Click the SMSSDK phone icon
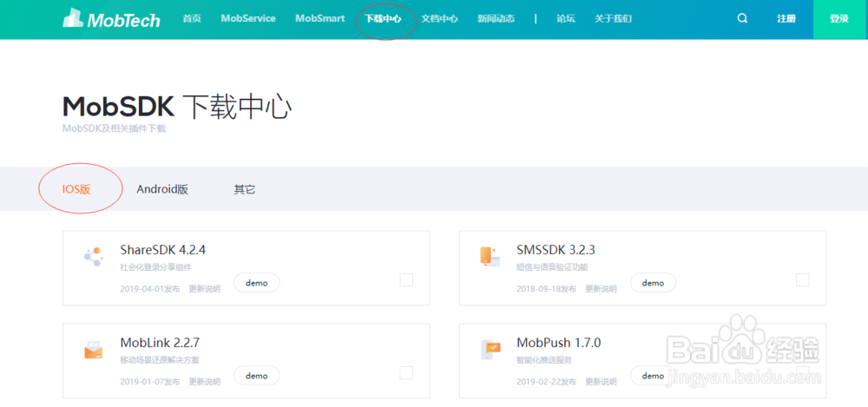 [490, 256]
